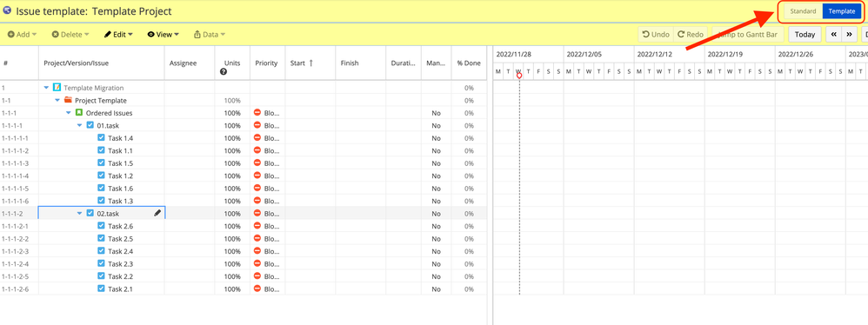Move the Gantt chart back with the double-left arrow

[x=834, y=34]
